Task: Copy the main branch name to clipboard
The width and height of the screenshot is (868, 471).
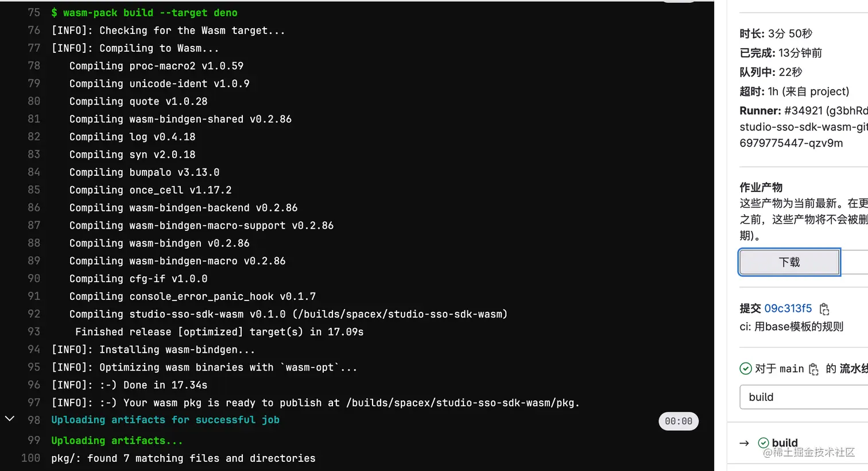Action: 813,369
